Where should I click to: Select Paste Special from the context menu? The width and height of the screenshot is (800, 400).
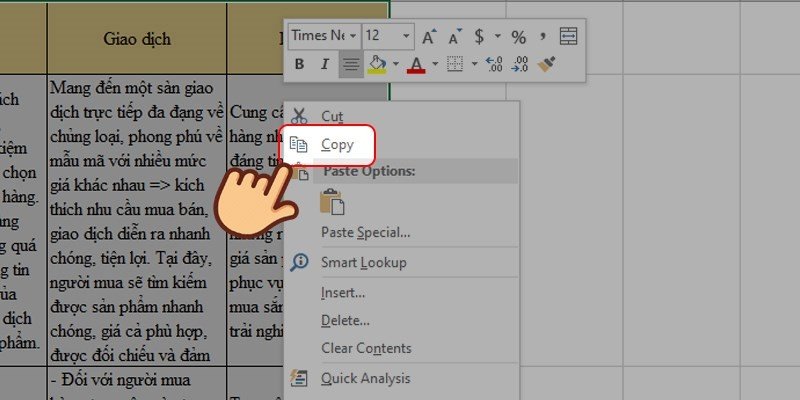(365, 232)
